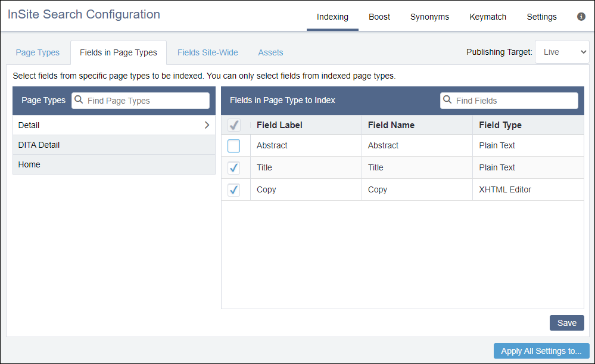Click the search icon in Find Fields
Screen dimensions: 595x364
click(x=447, y=100)
